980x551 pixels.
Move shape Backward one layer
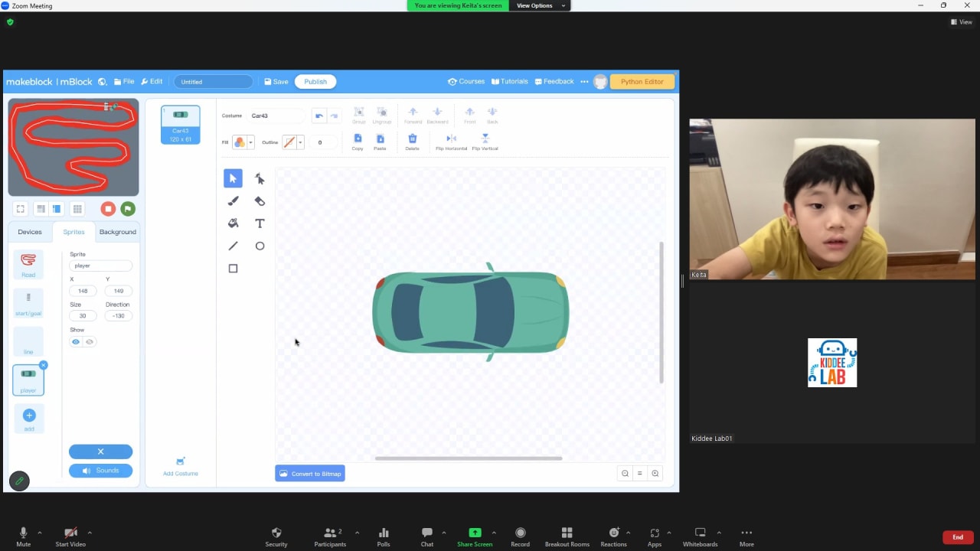click(x=437, y=116)
